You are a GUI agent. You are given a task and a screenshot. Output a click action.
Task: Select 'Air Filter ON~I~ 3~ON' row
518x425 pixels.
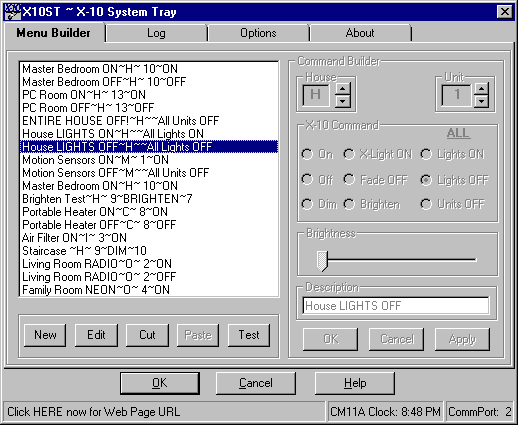[149, 238]
